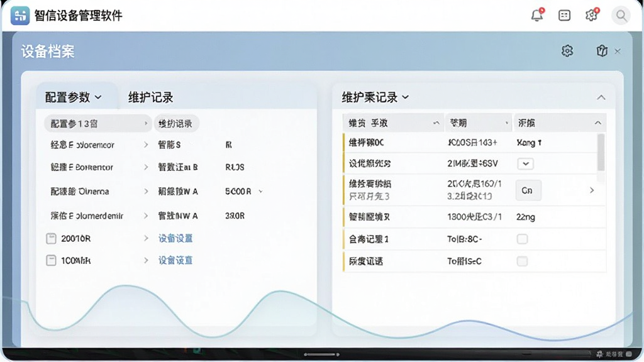Select the 维护记录 pill button
Screen dimensions: 644x362
pos(176,124)
